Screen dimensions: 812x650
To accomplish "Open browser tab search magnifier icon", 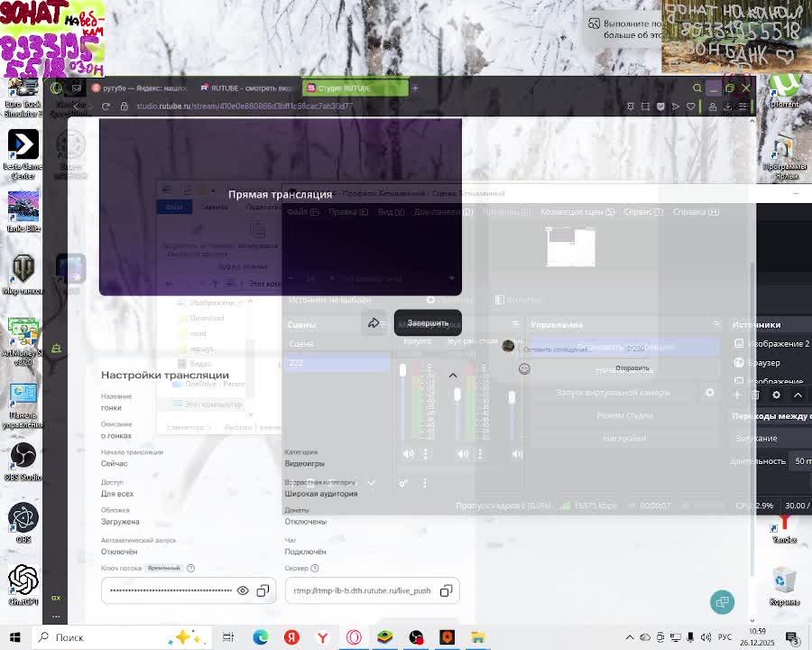I will [697, 88].
